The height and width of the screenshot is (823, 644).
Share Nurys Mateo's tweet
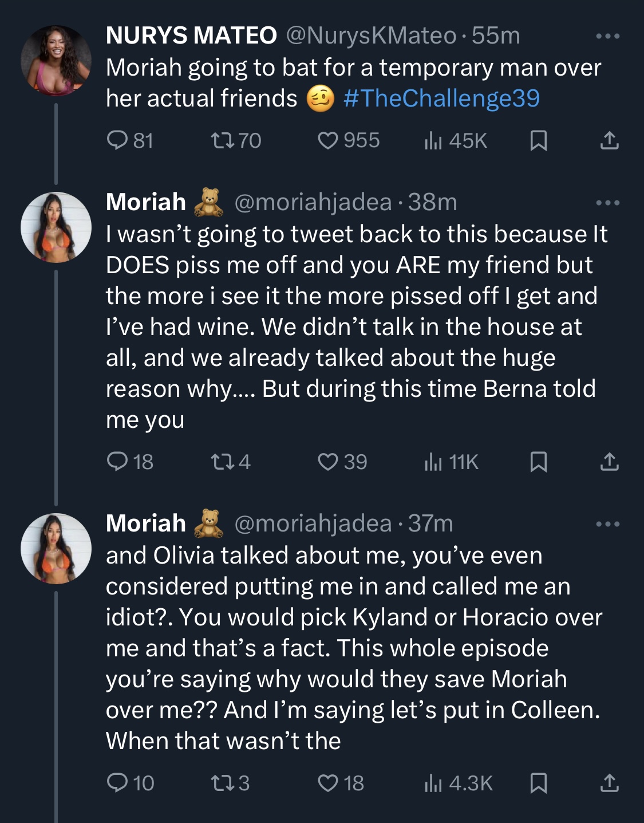[609, 140]
